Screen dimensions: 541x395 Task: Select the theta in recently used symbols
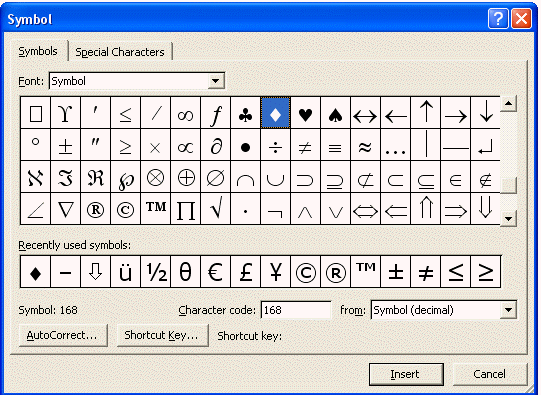click(x=185, y=272)
